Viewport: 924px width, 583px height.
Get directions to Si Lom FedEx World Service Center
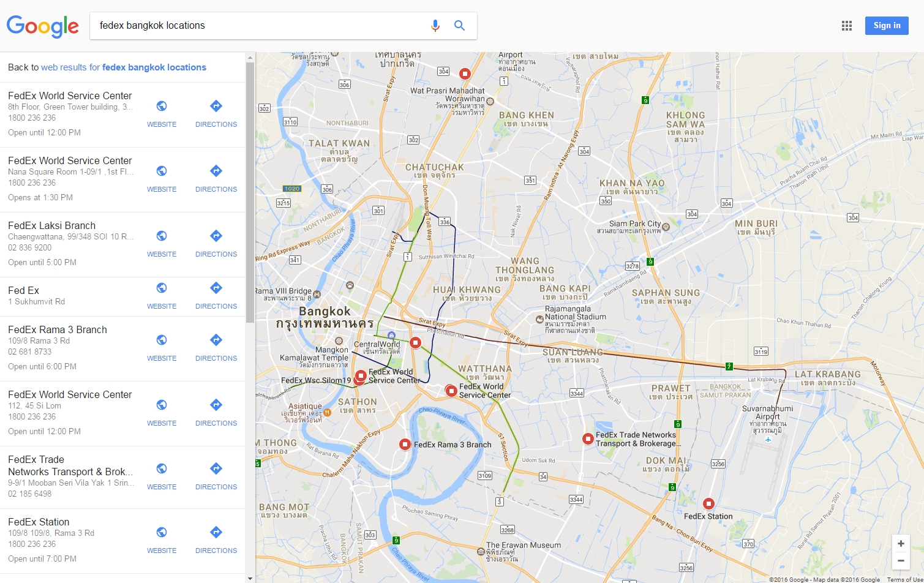(x=216, y=413)
